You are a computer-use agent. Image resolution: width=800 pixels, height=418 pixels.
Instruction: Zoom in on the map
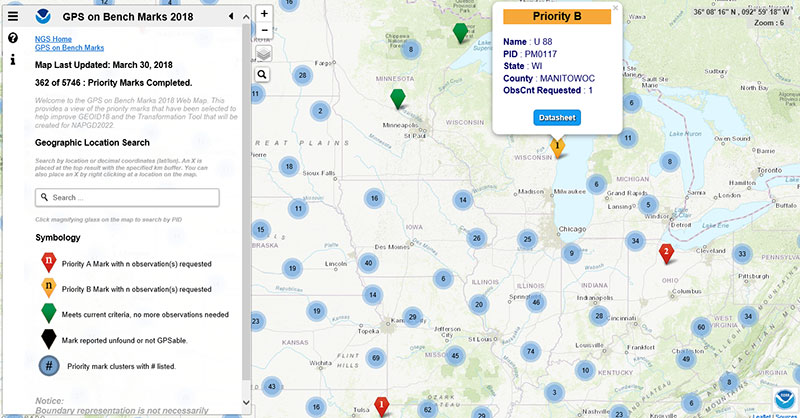click(263, 15)
